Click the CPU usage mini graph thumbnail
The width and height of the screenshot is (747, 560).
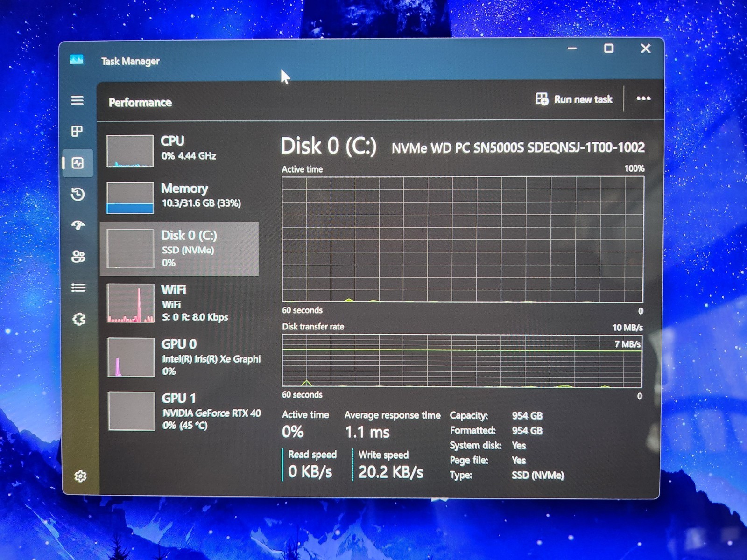point(130,151)
